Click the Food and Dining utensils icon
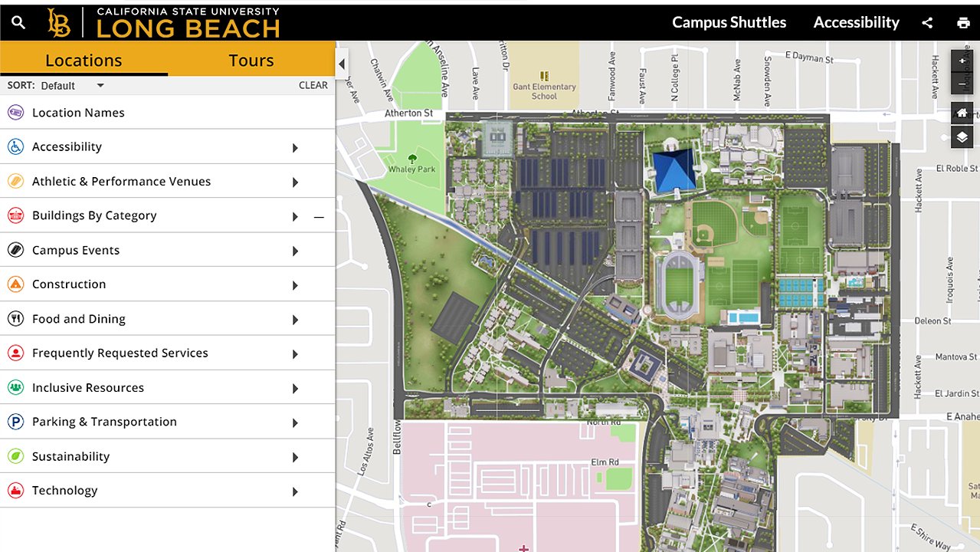Screen dimensions: 980x552 [x=15, y=319]
